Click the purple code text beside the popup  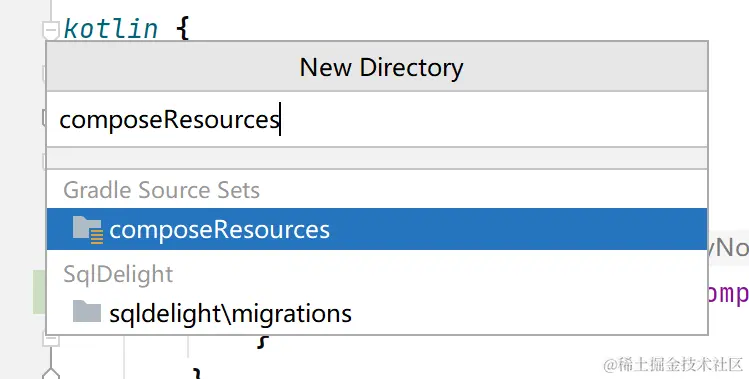click(728, 292)
